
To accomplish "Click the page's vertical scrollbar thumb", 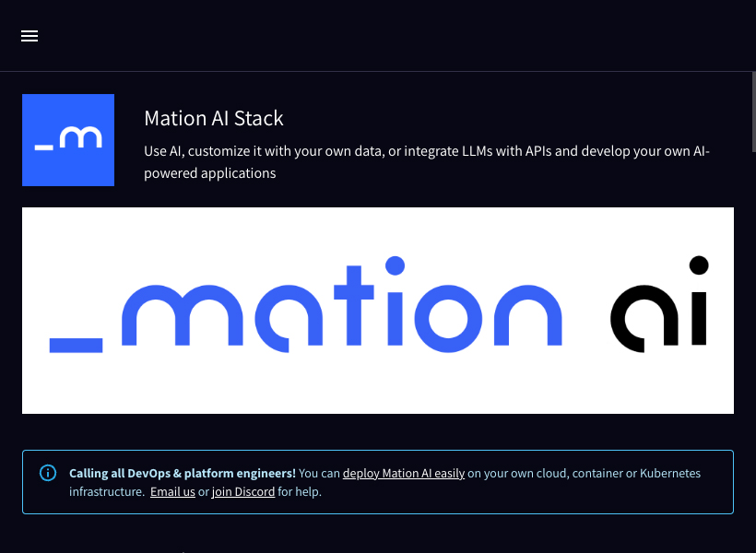I will click(x=753, y=112).
